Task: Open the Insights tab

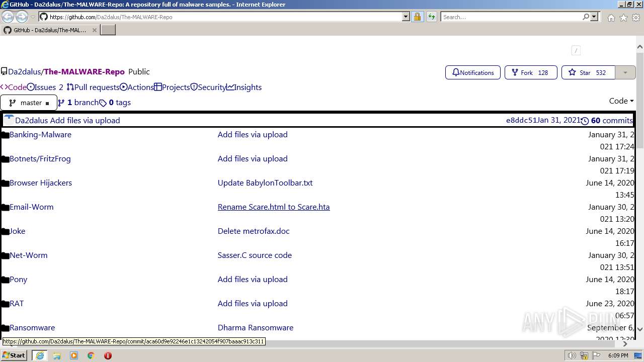Action: pyautogui.click(x=244, y=87)
